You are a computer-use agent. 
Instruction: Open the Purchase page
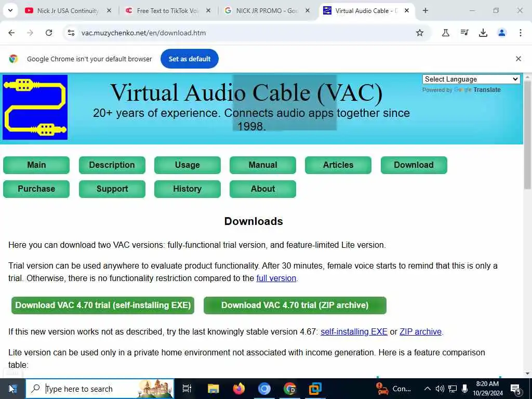pos(36,189)
